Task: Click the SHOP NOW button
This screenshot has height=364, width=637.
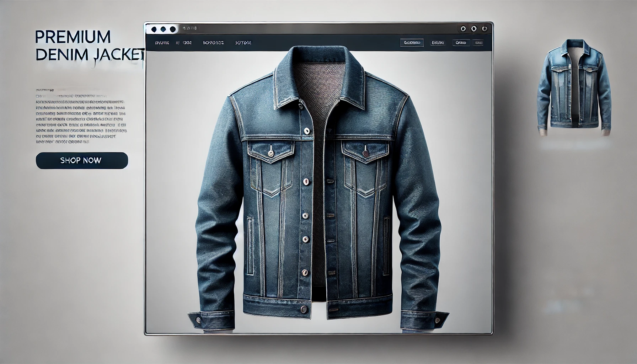Action: tap(82, 160)
